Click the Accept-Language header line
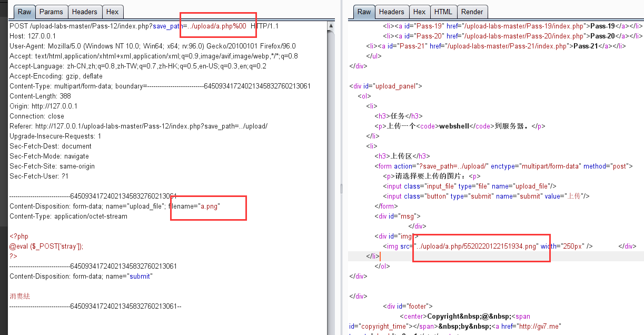Image resolution: width=644 pixels, height=335 pixels. [x=138, y=66]
